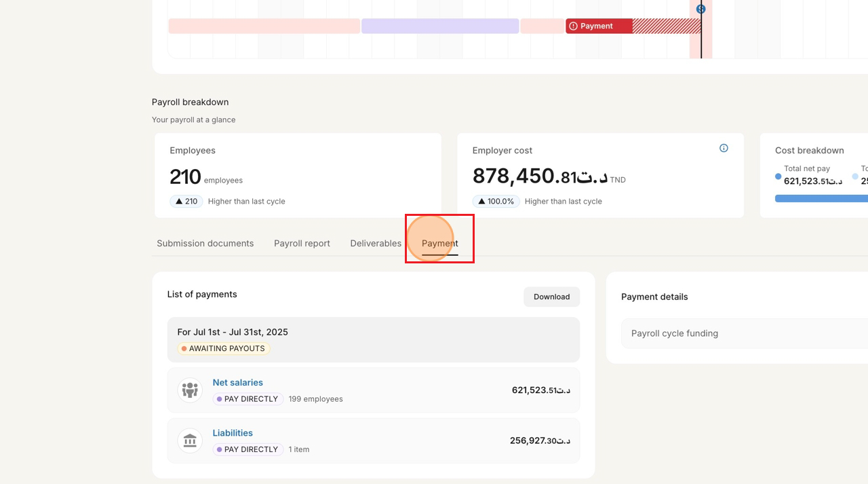Screen dimensions: 868x484
Task: Click the blue dot beside Total net pay
Action: [778, 176]
